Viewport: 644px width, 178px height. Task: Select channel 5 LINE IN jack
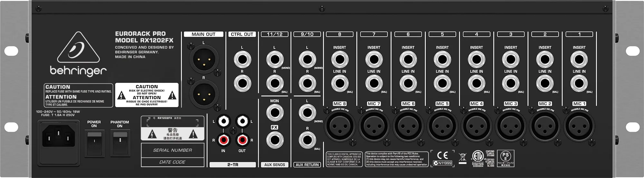point(442,83)
